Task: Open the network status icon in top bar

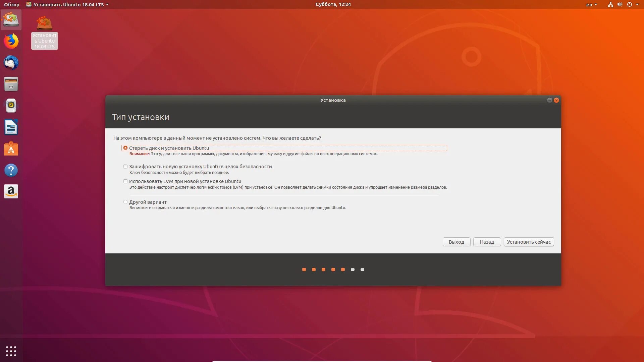Action: (x=610, y=4)
